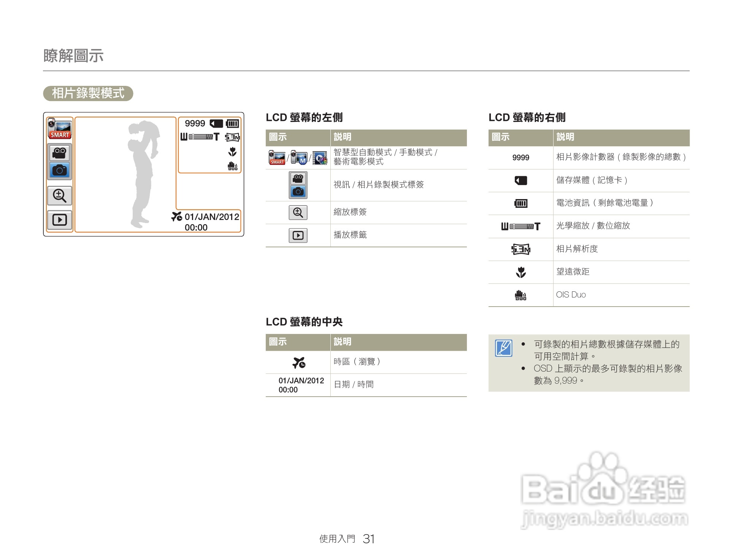This screenshot has width=733, height=560.
Task: Click the 相片錄製模式 section label
Action: [88, 93]
